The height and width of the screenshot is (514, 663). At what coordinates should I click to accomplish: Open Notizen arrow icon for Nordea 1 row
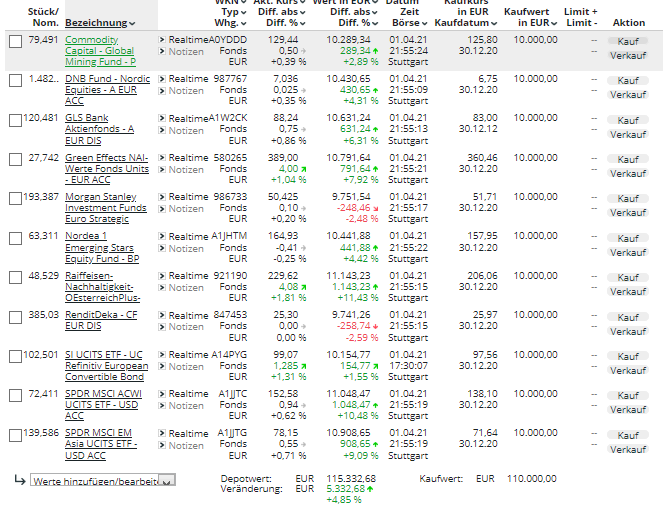pyautogui.click(x=162, y=248)
